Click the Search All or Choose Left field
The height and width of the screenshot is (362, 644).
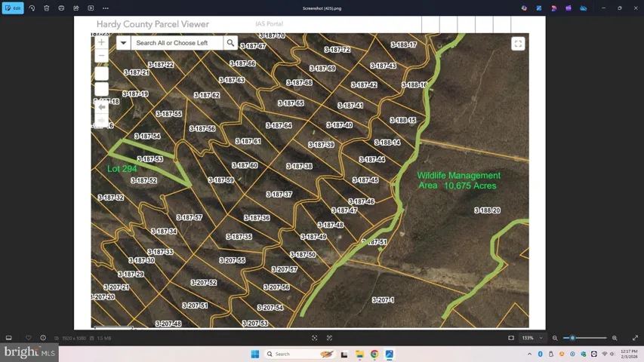point(177,43)
